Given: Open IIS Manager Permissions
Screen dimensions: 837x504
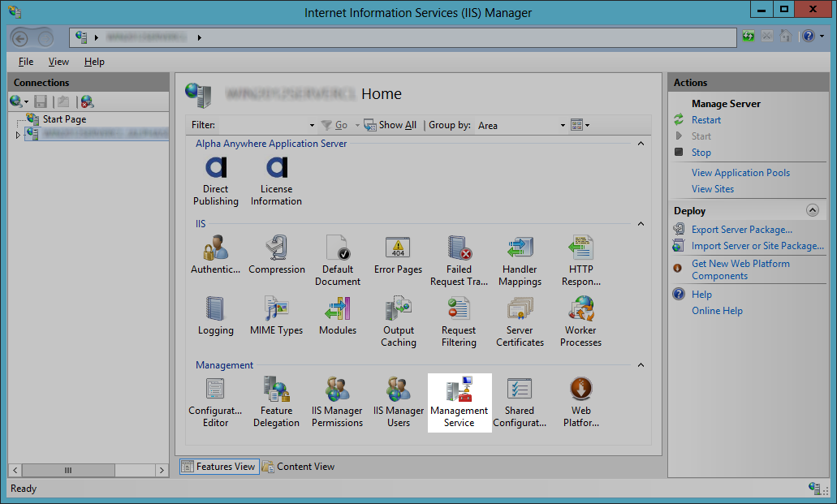Looking at the screenshot, I should click(x=338, y=402).
